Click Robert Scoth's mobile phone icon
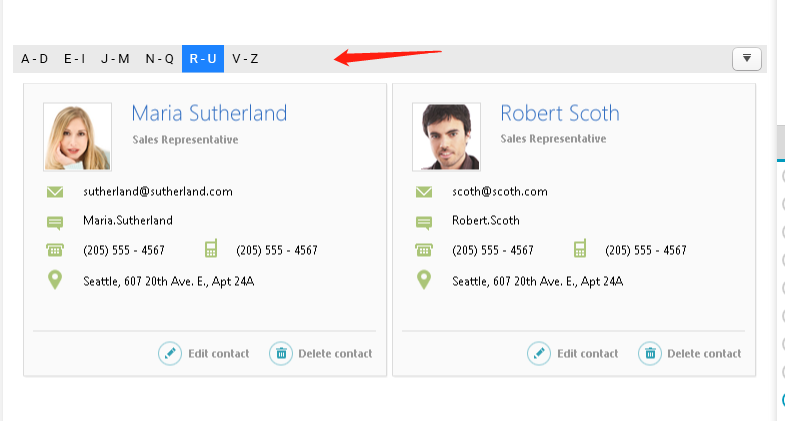The height and width of the screenshot is (421, 785). click(x=580, y=249)
